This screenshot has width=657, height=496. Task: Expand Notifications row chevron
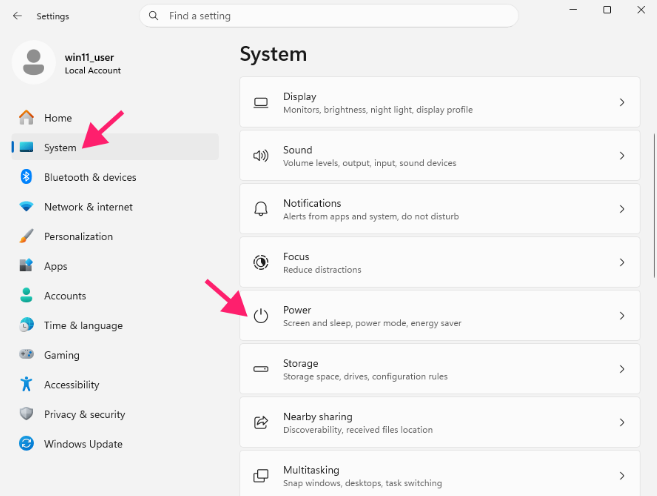pyautogui.click(x=622, y=209)
